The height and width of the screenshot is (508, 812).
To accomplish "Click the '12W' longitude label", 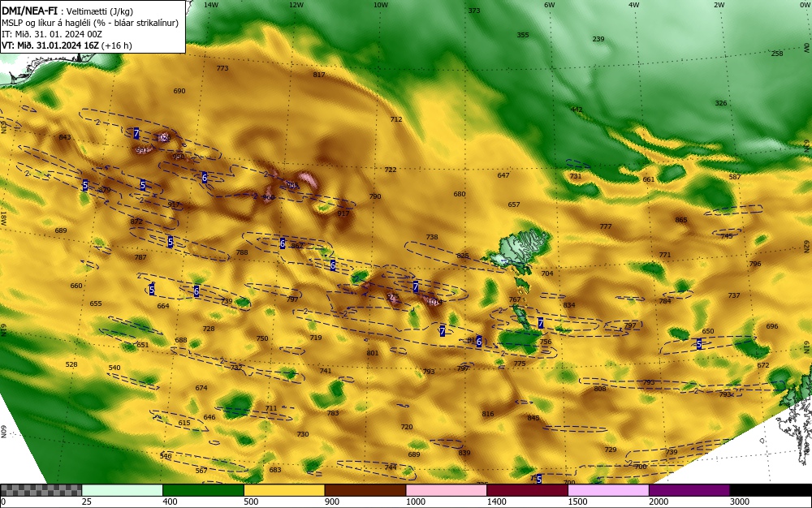I will [x=296, y=5].
